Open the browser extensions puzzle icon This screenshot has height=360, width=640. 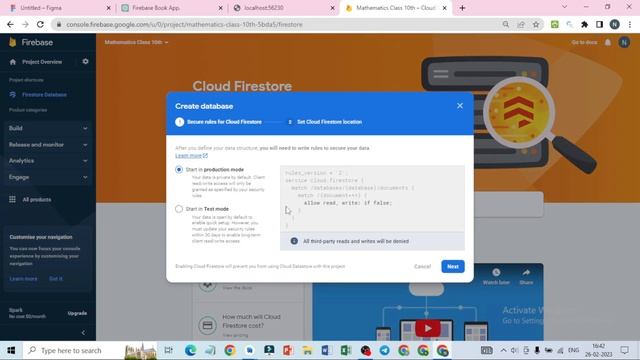click(x=584, y=24)
